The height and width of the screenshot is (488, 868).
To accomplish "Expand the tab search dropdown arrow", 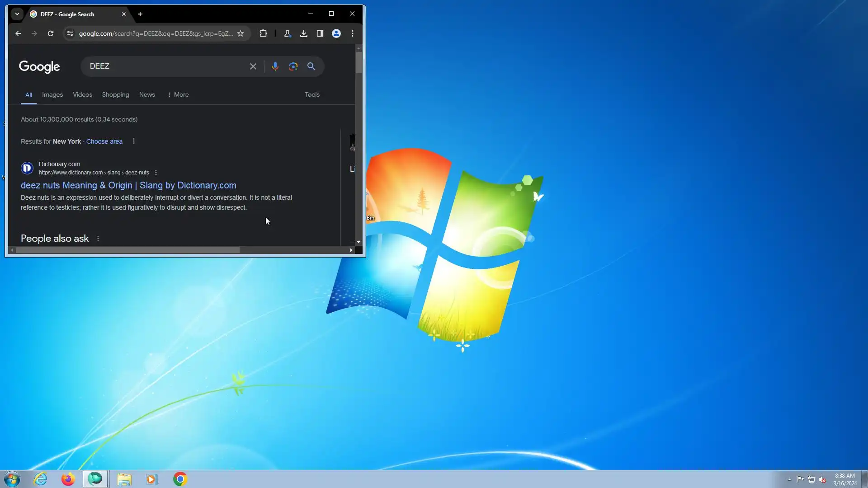I will point(17,14).
